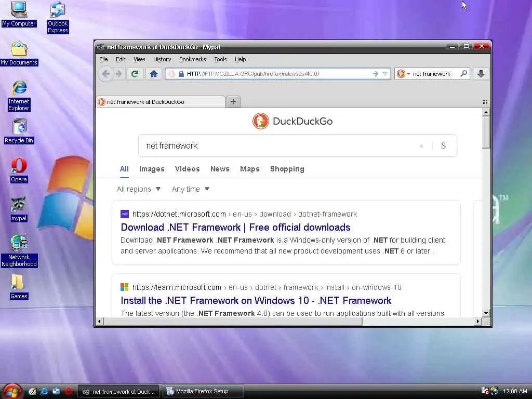Click the system tray clock 12:08 AM
Image resolution: width=532 pixels, height=399 pixels.
pos(515,391)
